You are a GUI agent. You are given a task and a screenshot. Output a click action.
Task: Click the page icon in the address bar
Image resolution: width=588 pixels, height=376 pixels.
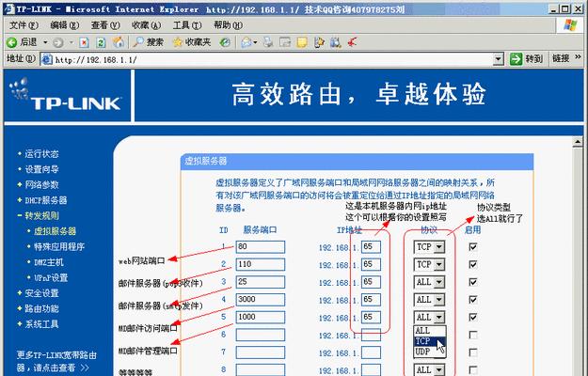coord(47,59)
